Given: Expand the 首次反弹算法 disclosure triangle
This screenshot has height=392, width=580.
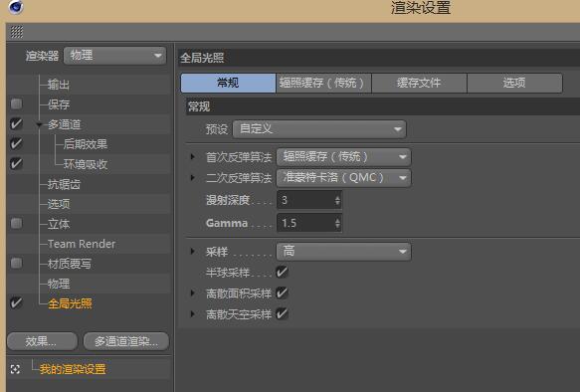Looking at the screenshot, I should [x=193, y=157].
